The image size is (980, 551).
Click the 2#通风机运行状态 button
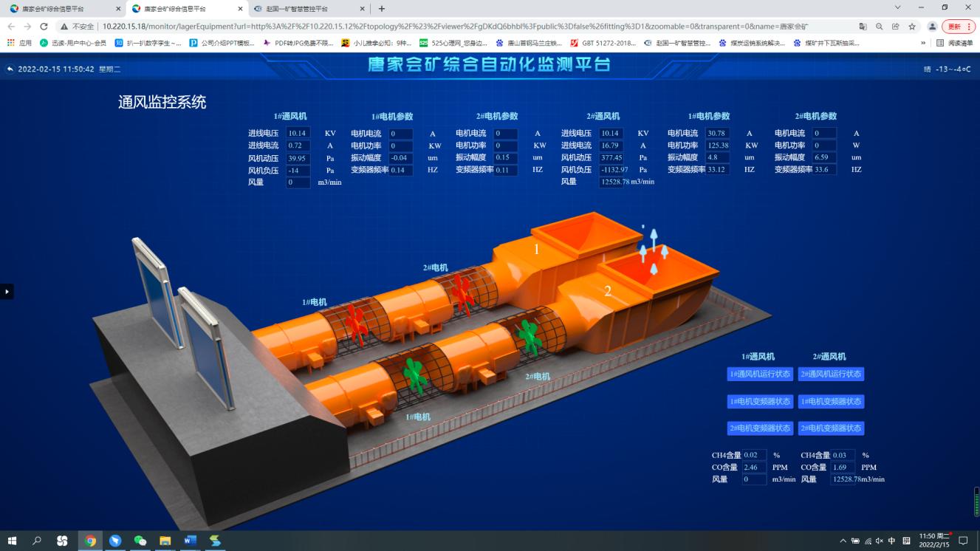(x=831, y=374)
